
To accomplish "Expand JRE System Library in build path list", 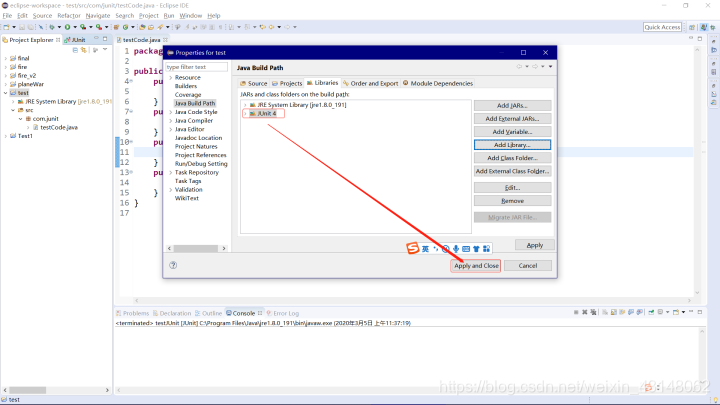I will (245, 105).
